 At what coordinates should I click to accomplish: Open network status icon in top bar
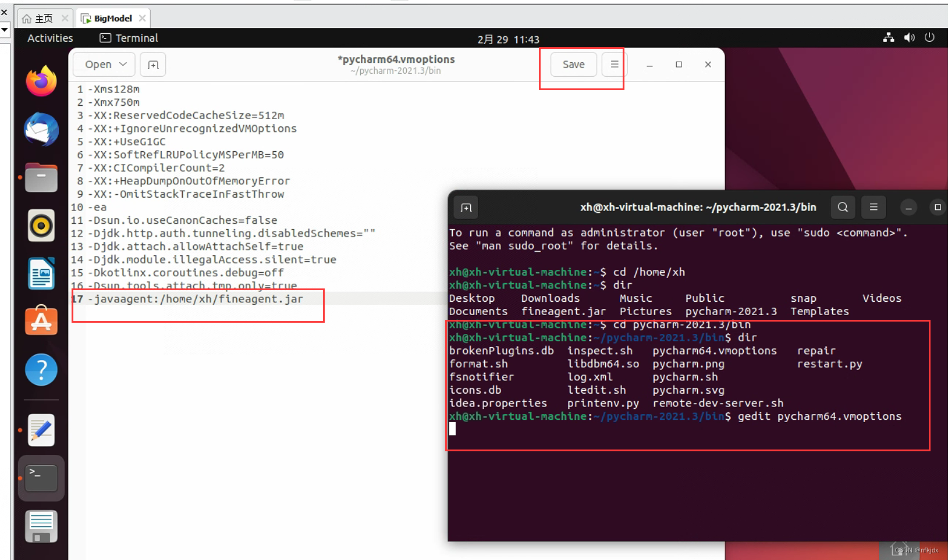pos(889,38)
